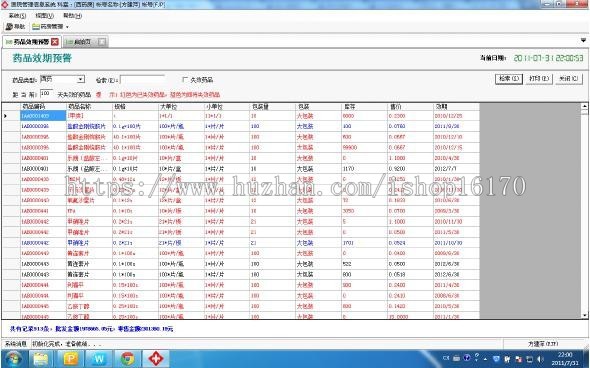Click the application icon in title bar
Viewport: 590px width, 368px height.
tap(4, 5)
